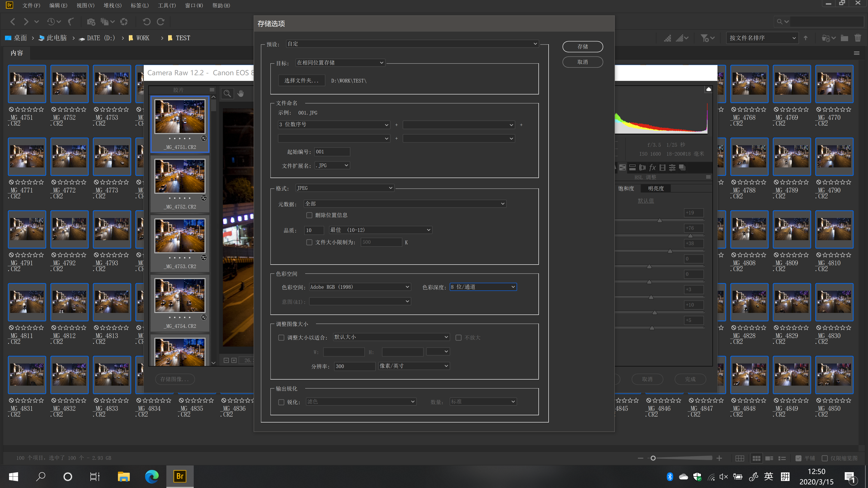Click 取消 button in save dialog
The height and width of the screenshot is (488, 868).
tap(583, 62)
